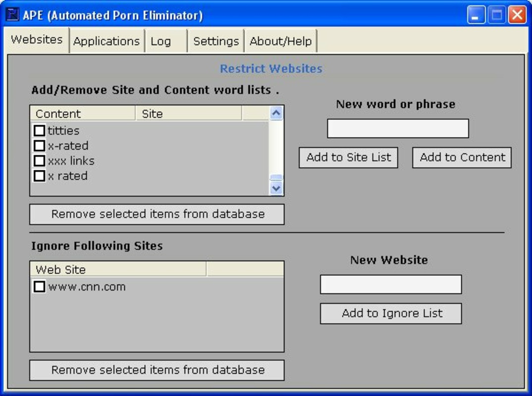Select the 'x rated' list entry text
Image resolution: width=532 pixels, height=396 pixels.
point(67,176)
